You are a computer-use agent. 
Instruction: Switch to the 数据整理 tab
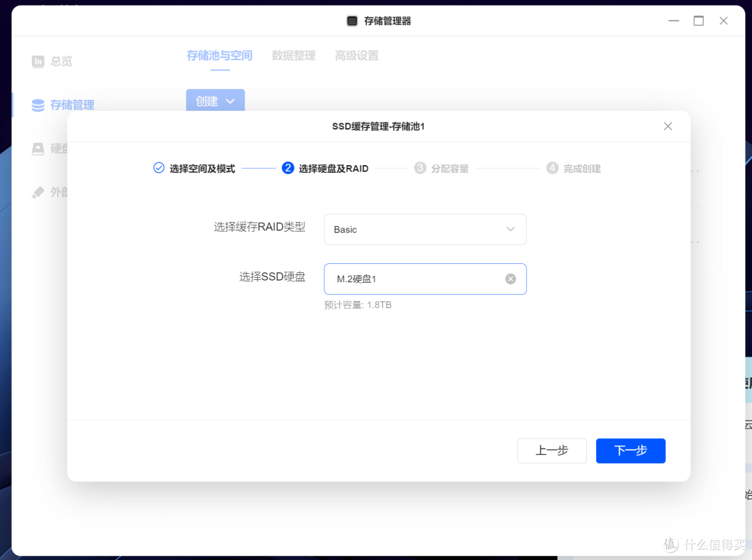click(294, 56)
